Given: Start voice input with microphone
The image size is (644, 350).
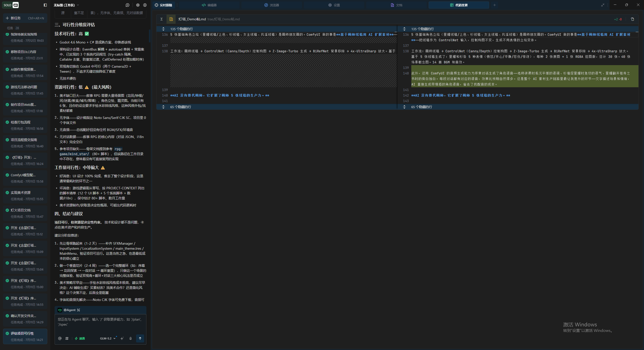Looking at the screenshot, I should [131, 338].
